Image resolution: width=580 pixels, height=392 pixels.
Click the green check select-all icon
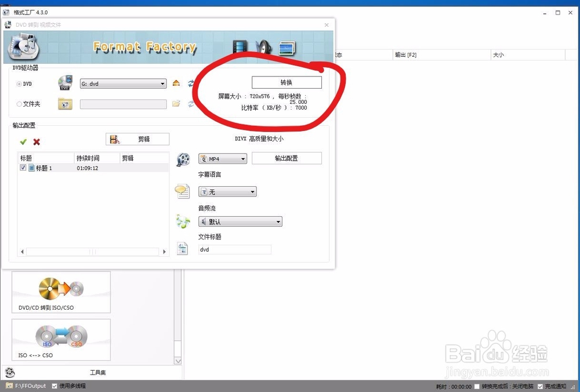[x=23, y=141]
